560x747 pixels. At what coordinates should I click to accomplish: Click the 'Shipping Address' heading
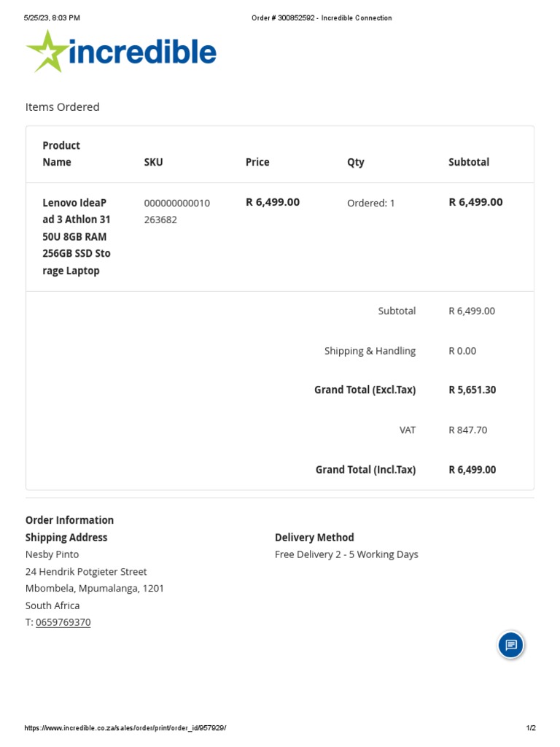pos(66,538)
